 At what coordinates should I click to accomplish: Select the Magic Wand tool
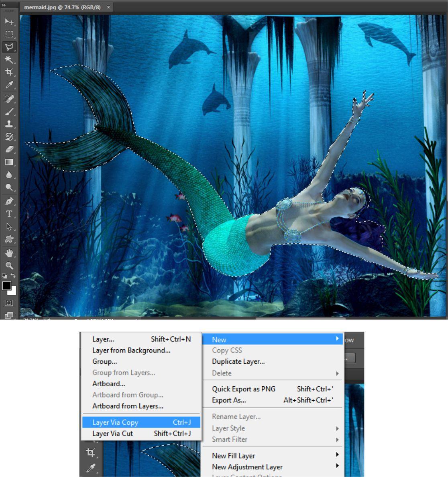point(9,59)
